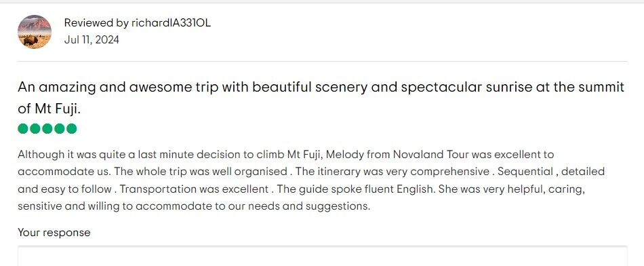Select the fourth green rating bubble
This screenshot has width=644, height=266.
(x=60, y=129)
